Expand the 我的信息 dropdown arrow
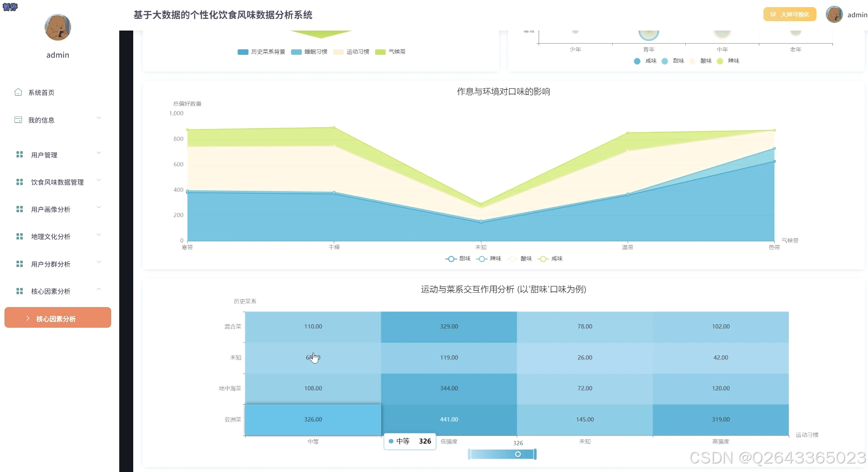Image resolution: width=868 pixels, height=472 pixels. coord(99,118)
